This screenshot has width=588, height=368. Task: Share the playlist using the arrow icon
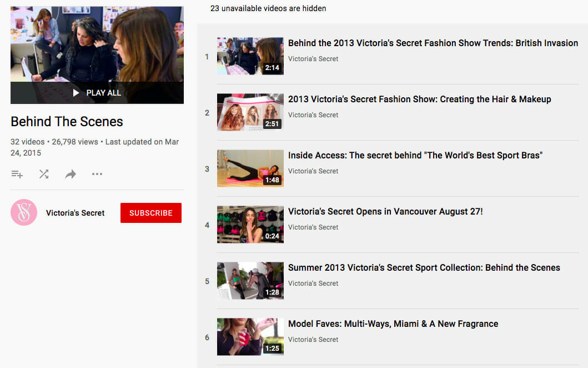(x=71, y=174)
